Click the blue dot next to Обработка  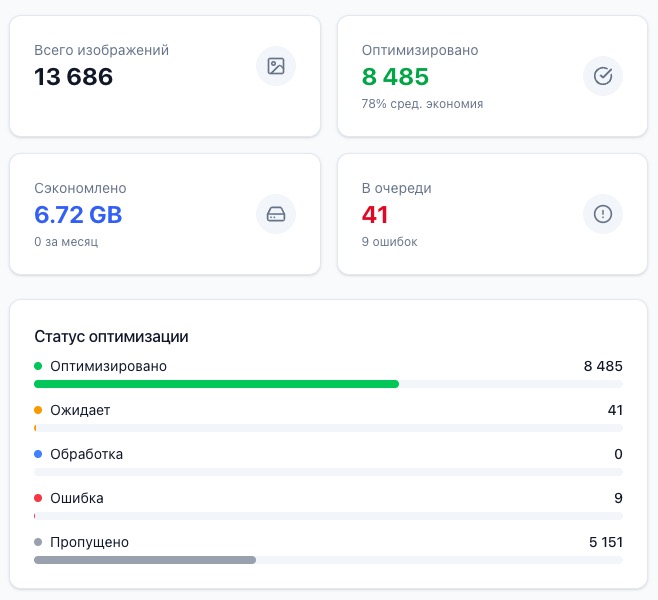[38, 454]
